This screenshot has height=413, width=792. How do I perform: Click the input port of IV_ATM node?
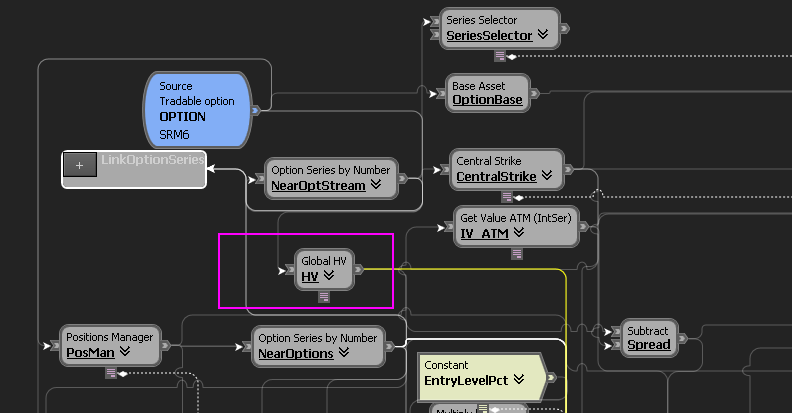(449, 227)
